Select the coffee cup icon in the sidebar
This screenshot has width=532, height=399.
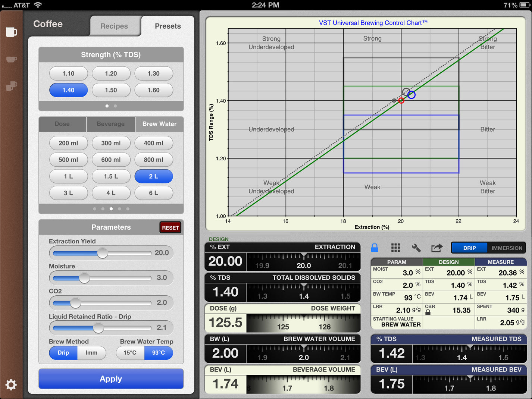coord(11,32)
